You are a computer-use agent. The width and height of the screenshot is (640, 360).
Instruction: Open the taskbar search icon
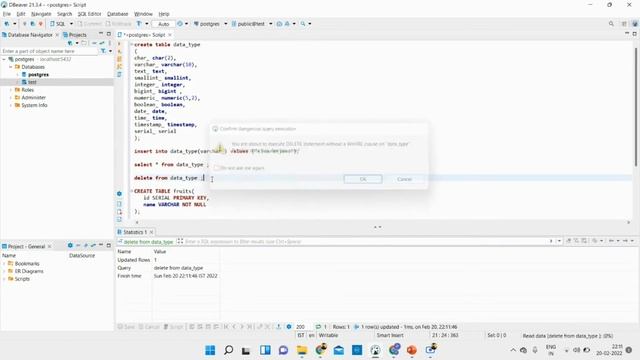coord(229,350)
